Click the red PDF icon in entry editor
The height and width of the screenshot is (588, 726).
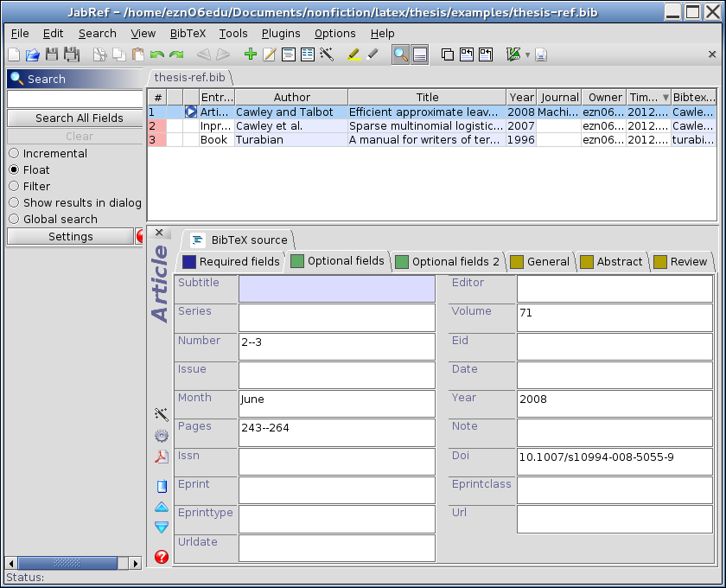pos(161,457)
